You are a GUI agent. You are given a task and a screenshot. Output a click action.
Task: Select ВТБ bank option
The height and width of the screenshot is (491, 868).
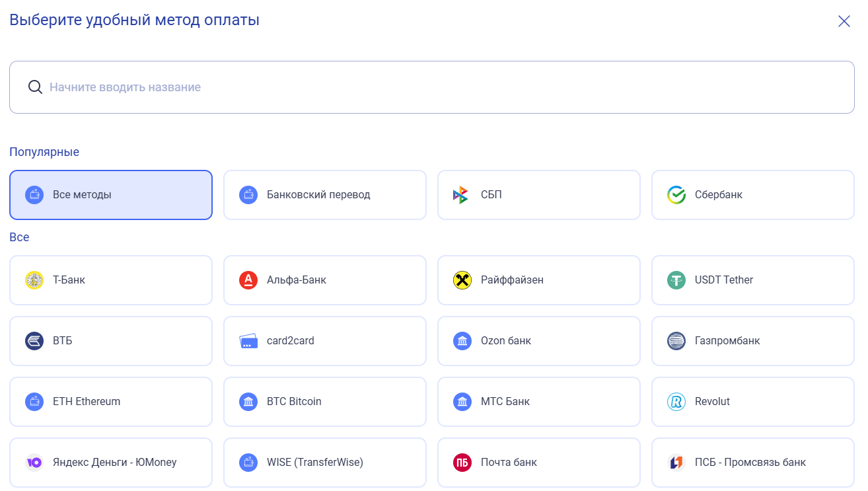tap(111, 341)
